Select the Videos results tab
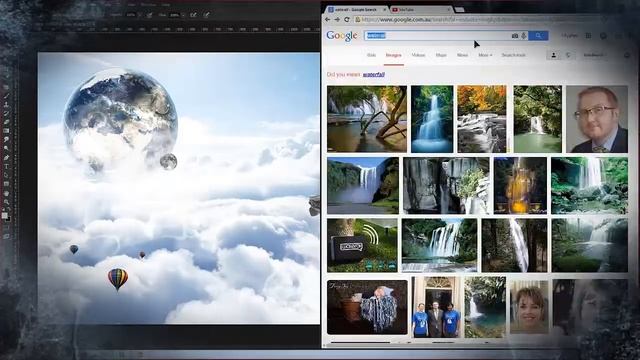The height and width of the screenshot is (360, 640). pyautogui.click(x=418, y=55)
